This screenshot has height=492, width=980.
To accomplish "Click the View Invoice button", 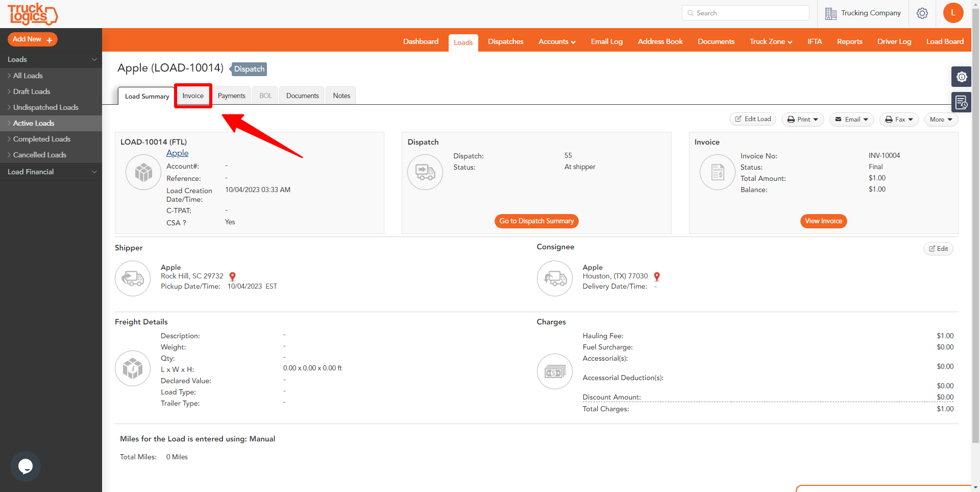I will click(x=823, y=221).
